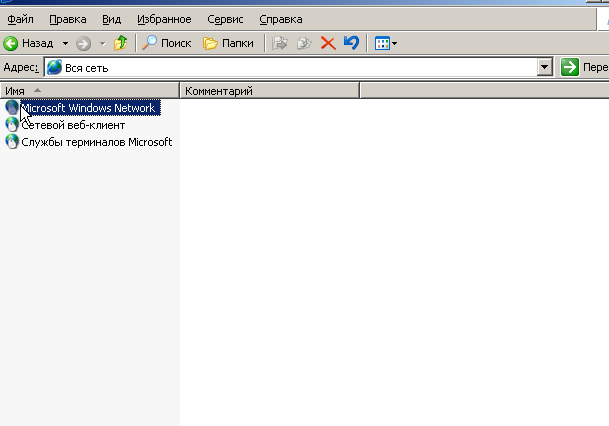Viewport: 609px width, 426px height.
Task: Click the red Delete X icon
Action: point(328,43)
